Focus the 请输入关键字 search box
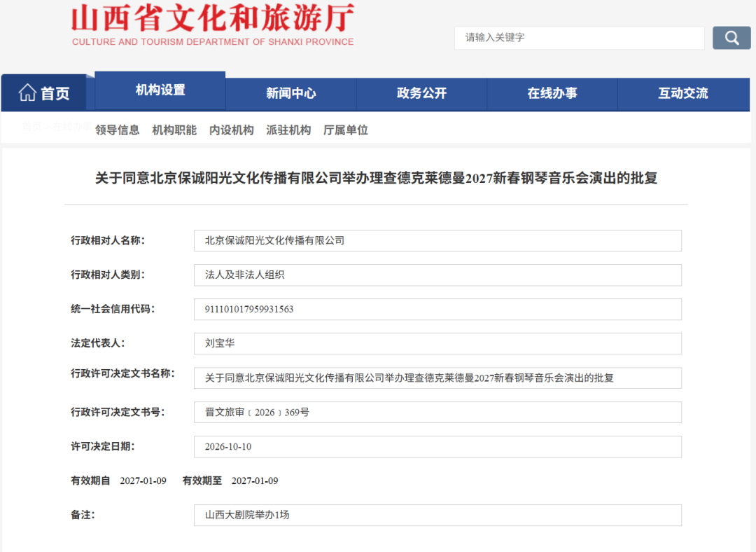Image resolution: width=756 pixels, height=552 pixels. 579,38
